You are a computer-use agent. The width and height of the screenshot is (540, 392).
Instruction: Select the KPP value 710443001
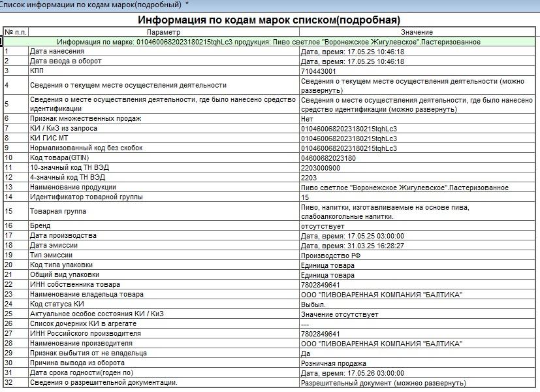click(319, 71)
